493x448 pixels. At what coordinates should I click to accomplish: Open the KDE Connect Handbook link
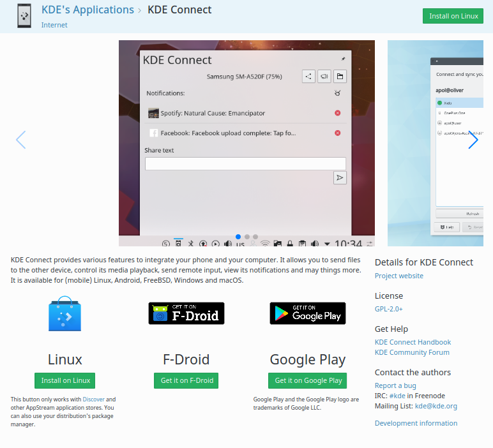tap(413, 342)
